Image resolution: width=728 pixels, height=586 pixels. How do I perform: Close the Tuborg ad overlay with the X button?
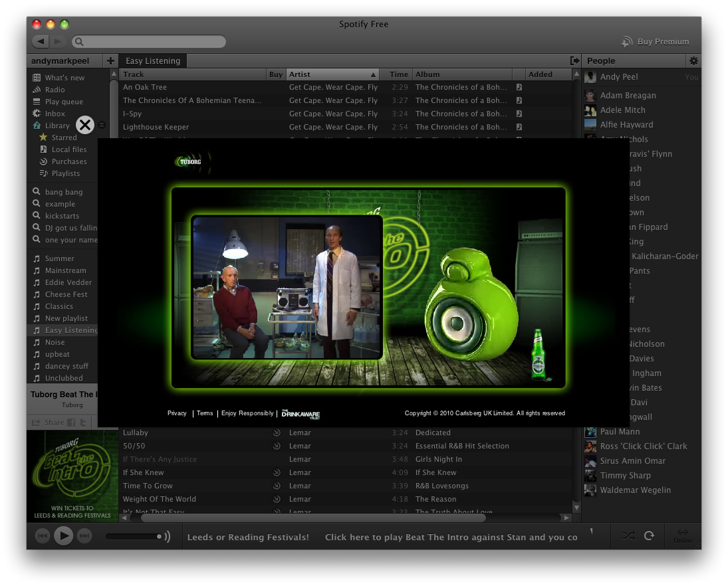(x=85, y=125)
